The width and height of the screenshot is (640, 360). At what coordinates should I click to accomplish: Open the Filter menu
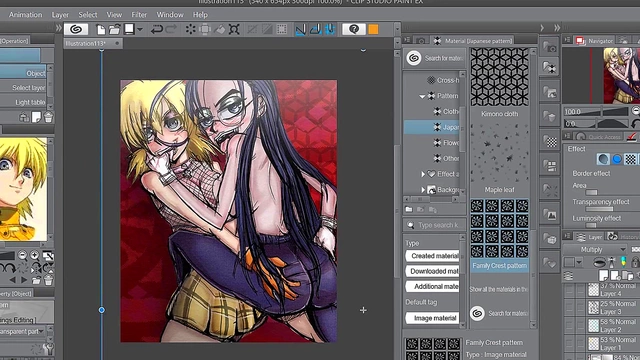[x=139, y=15]
